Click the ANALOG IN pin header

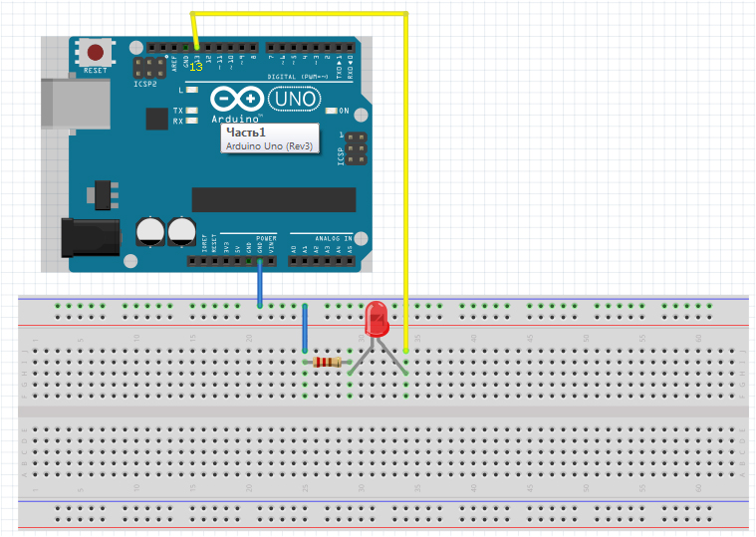pos(322,261)
